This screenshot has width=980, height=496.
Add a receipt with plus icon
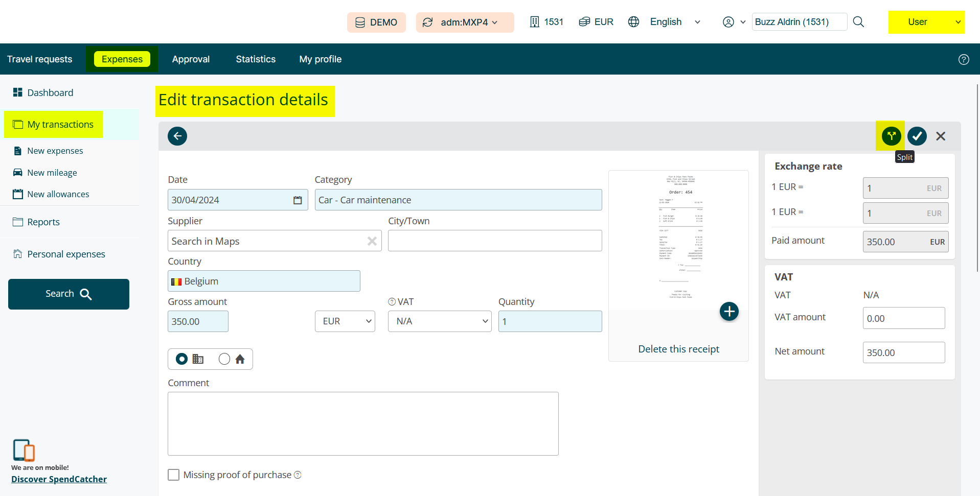[729, 311]
